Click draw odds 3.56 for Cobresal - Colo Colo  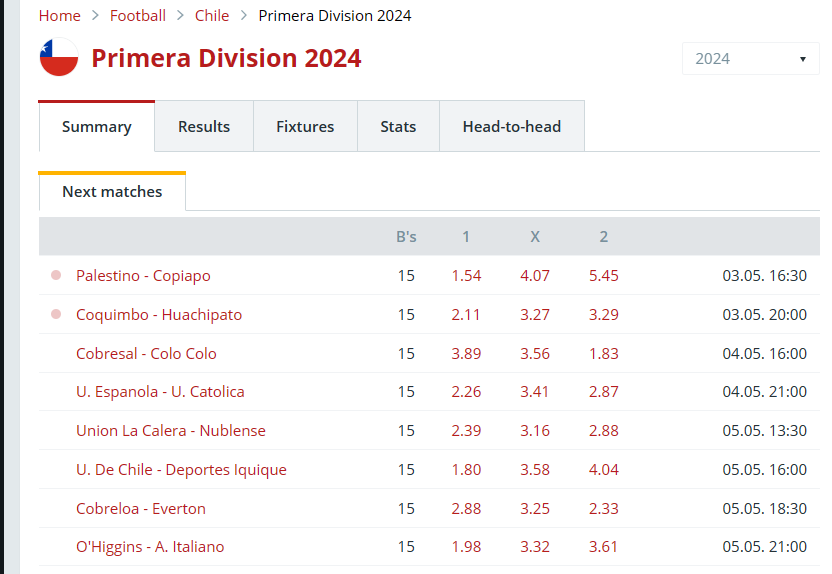click(534, 353)
